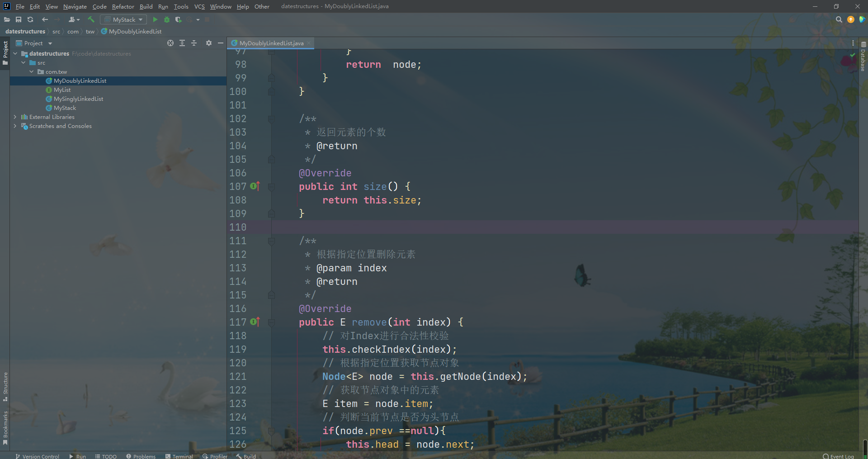The image size is (868, 459).
Task: Open the JetBrains toolbox icon at top right
Action: click(862, 19)
